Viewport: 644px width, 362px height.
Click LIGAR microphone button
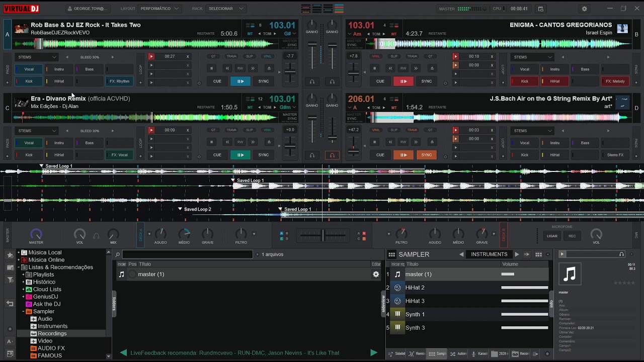pyautogui.click(x=552, y=236)
